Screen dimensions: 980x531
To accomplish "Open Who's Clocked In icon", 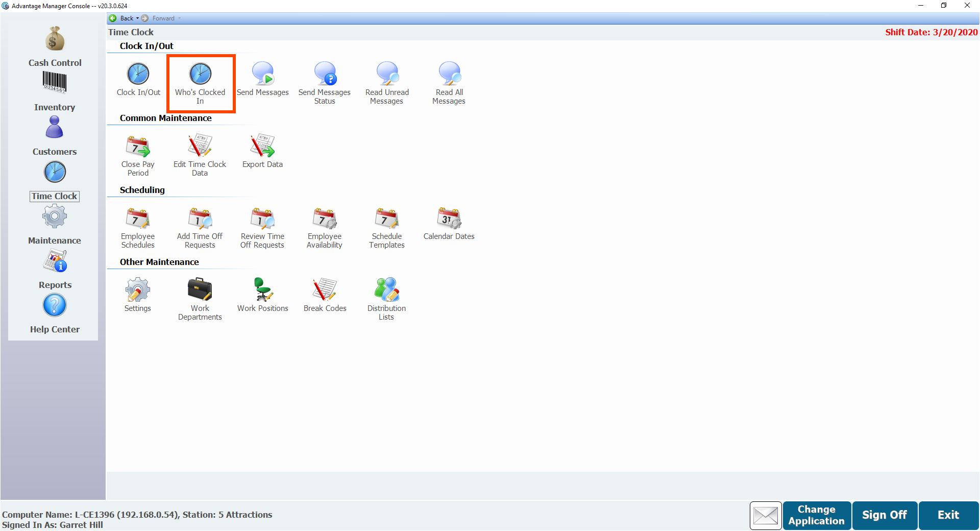I will (x=200, y=75).
